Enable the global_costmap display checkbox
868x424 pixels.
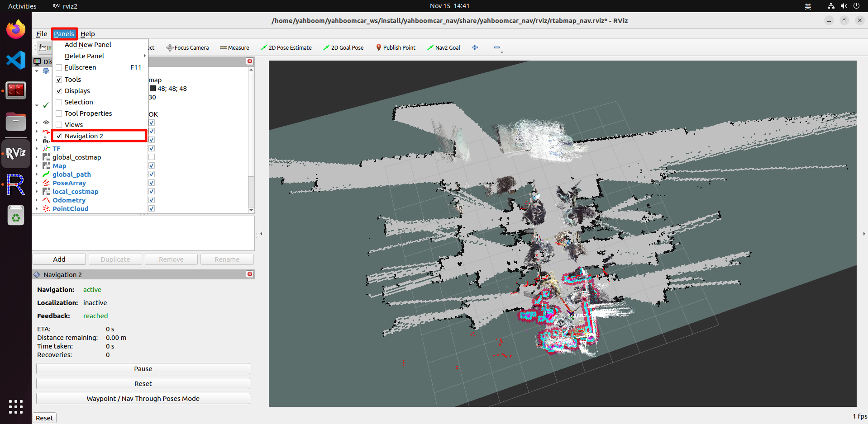pos(152,157)
